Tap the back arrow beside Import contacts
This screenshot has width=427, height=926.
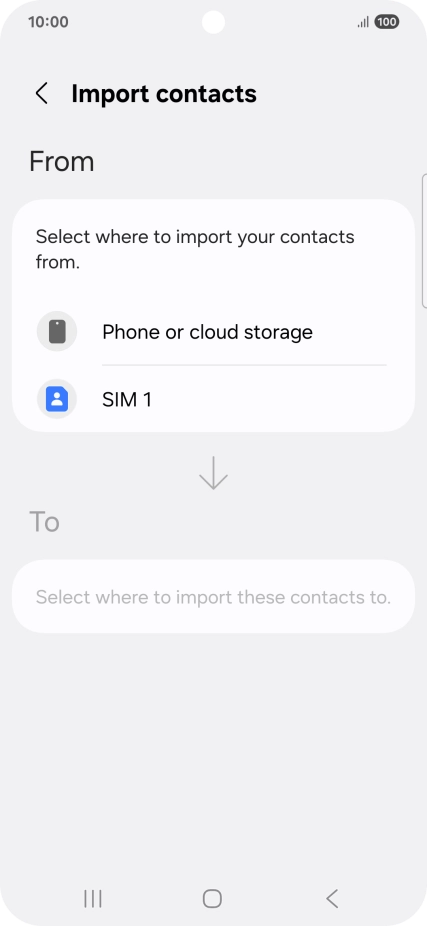[41, 93]
